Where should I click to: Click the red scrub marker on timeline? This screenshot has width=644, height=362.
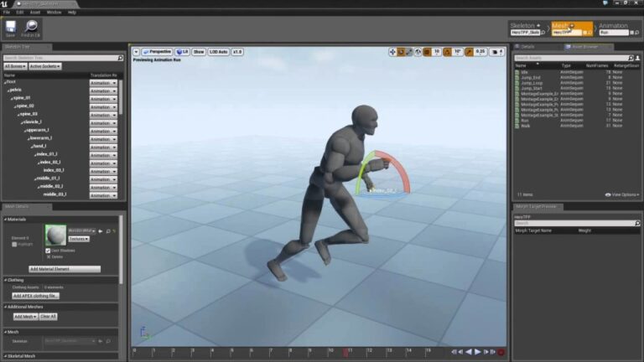(345, 352)
